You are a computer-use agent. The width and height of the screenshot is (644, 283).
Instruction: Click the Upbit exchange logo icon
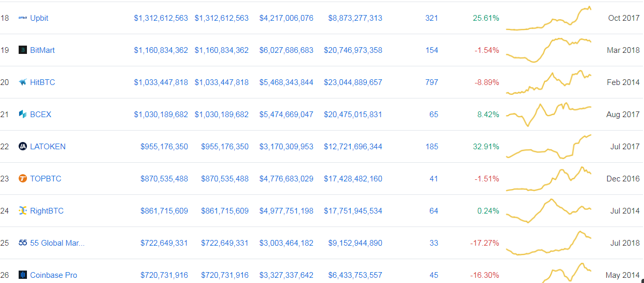coord(23,18)
